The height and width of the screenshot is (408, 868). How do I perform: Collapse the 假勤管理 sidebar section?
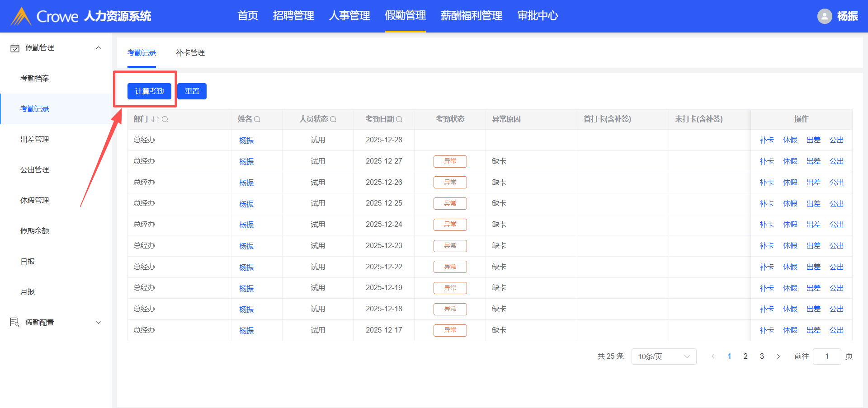(98, 48)
